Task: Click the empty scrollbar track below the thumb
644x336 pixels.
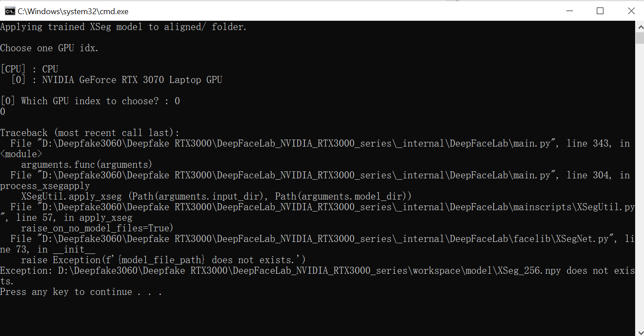Action: point(640,185)
